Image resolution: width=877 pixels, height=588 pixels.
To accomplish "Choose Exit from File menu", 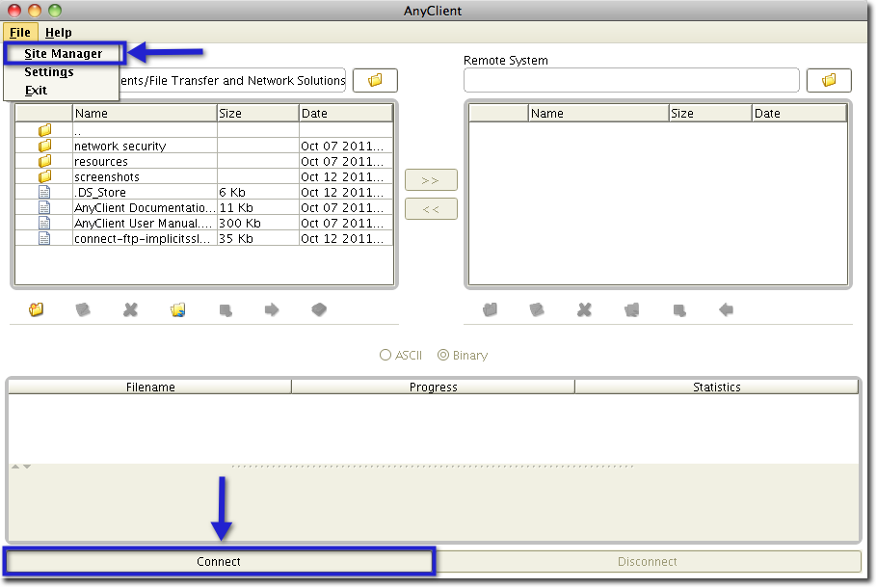I will [x=36, y=91].
